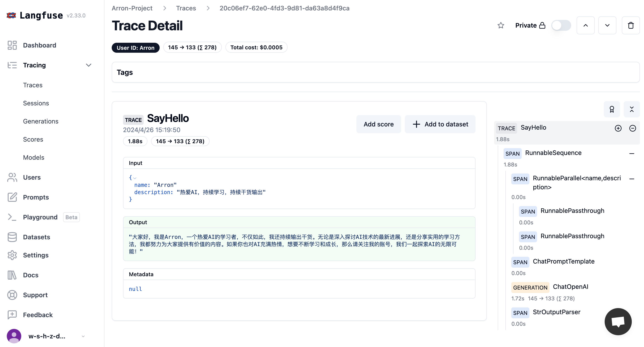Open the support chat bubble

[x=618, y=321]
